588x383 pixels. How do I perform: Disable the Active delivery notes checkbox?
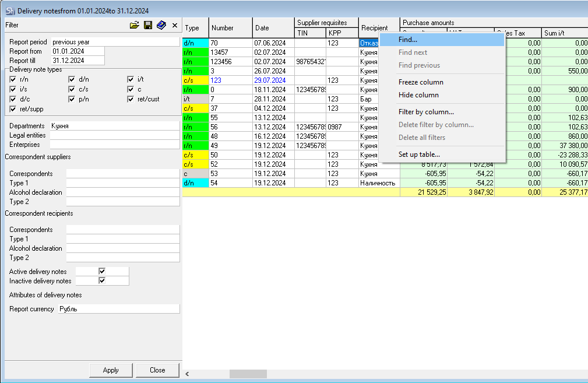click(x=102, y=272)
